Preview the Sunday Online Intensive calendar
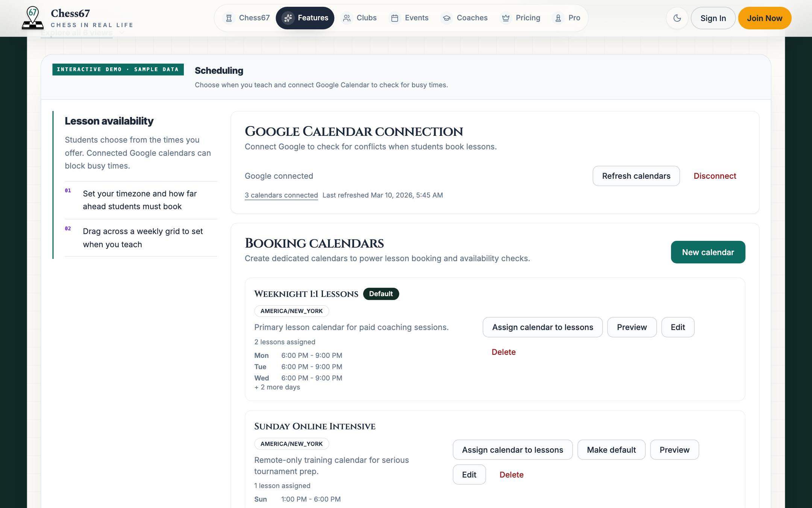812x508 pixels. pos(674,450)
